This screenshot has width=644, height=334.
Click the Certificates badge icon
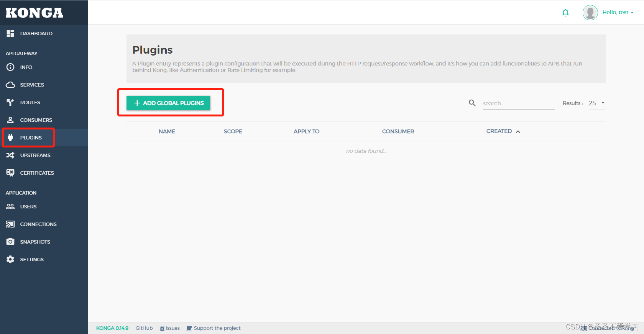(x=10, y=173)
